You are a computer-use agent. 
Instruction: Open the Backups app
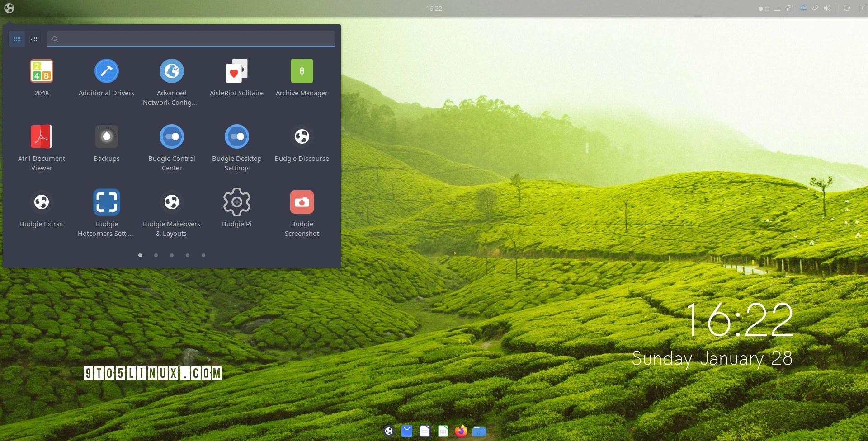(x=106, y=137)
